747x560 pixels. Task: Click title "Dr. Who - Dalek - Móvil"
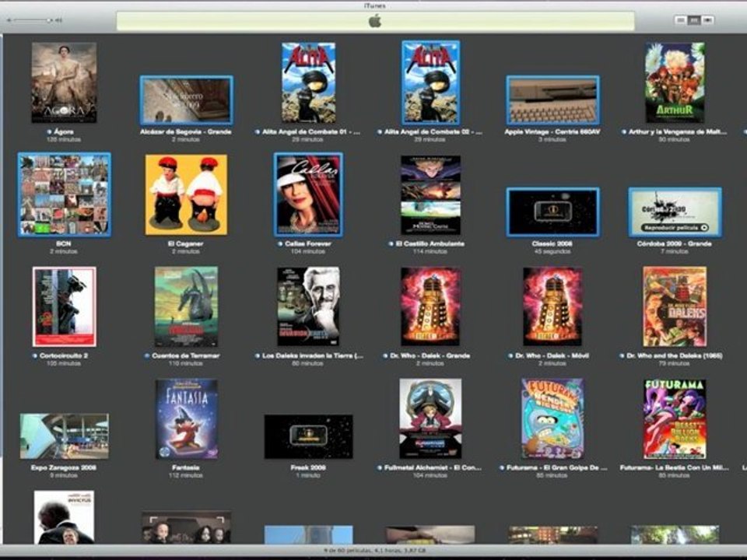(552, 355)
